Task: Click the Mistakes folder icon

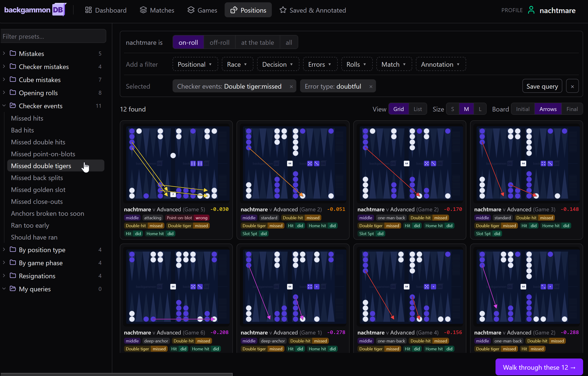Action: (x=13, y=53)
